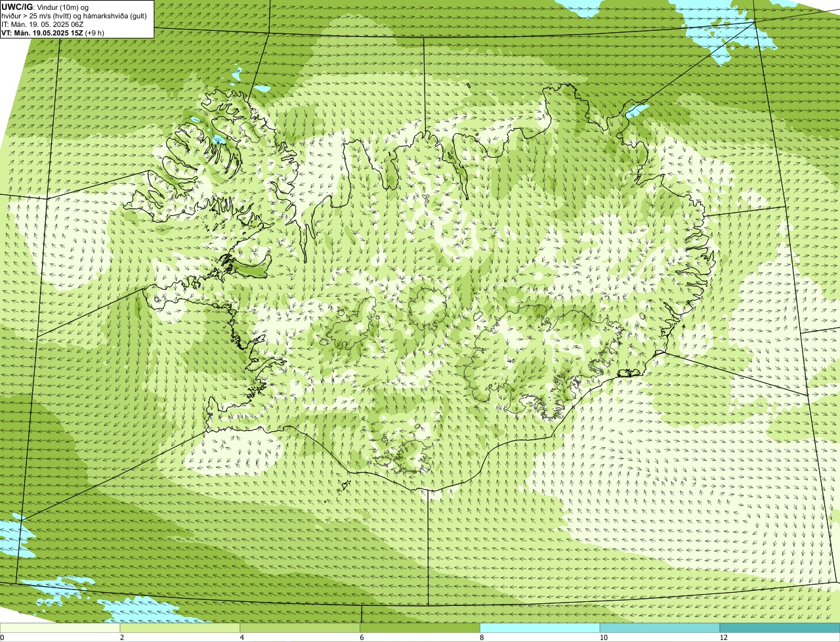Click the "IT: Mán. 19. 05. 2025 06Z" line

pos(42,24)
